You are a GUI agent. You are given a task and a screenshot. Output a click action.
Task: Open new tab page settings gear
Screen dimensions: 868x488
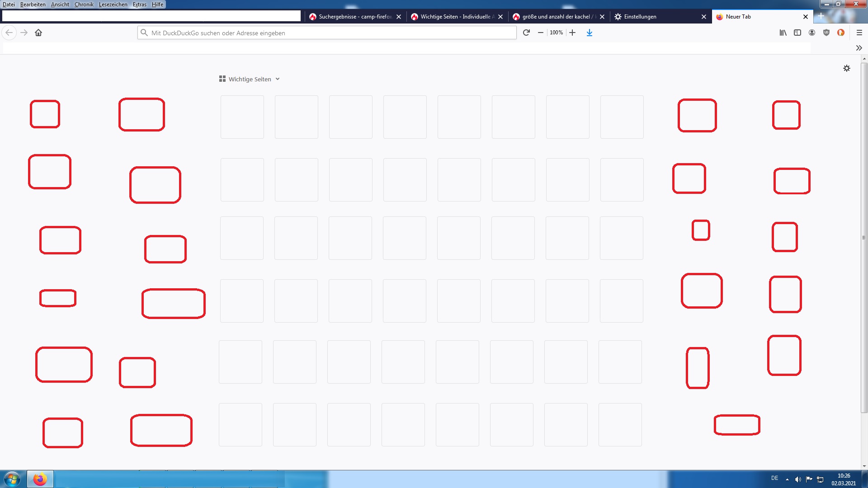point(847,68)
